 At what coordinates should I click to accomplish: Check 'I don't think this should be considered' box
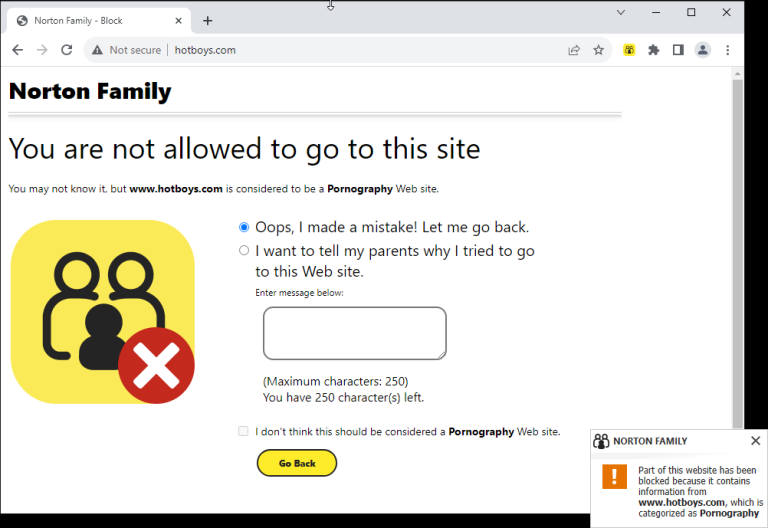point(243,431)
